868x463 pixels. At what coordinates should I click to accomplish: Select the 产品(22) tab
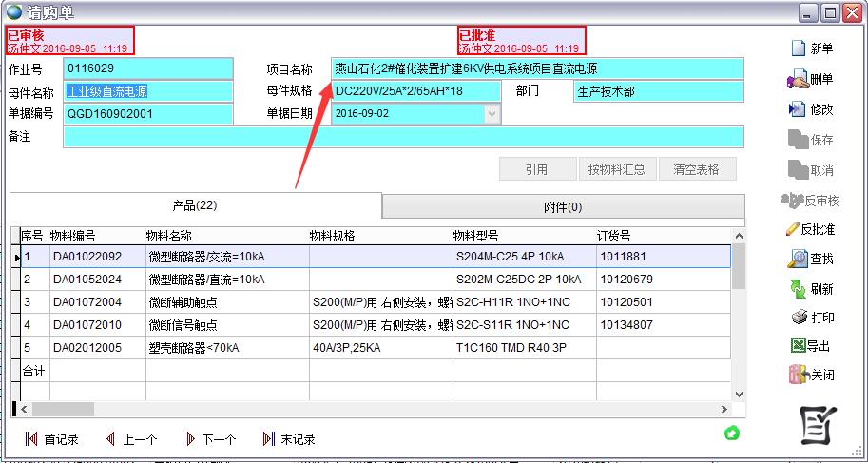point(195,206)
